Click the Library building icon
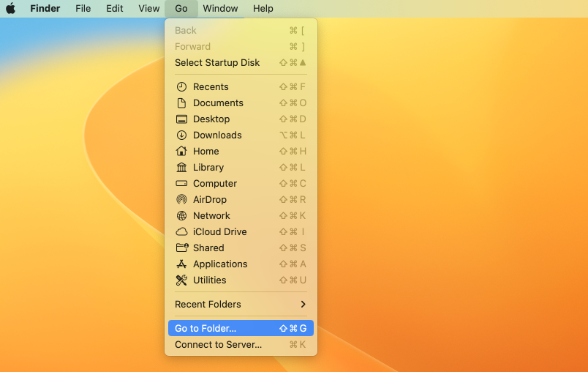The height and width of the screenshot is (372, 588). coord(181,168)
